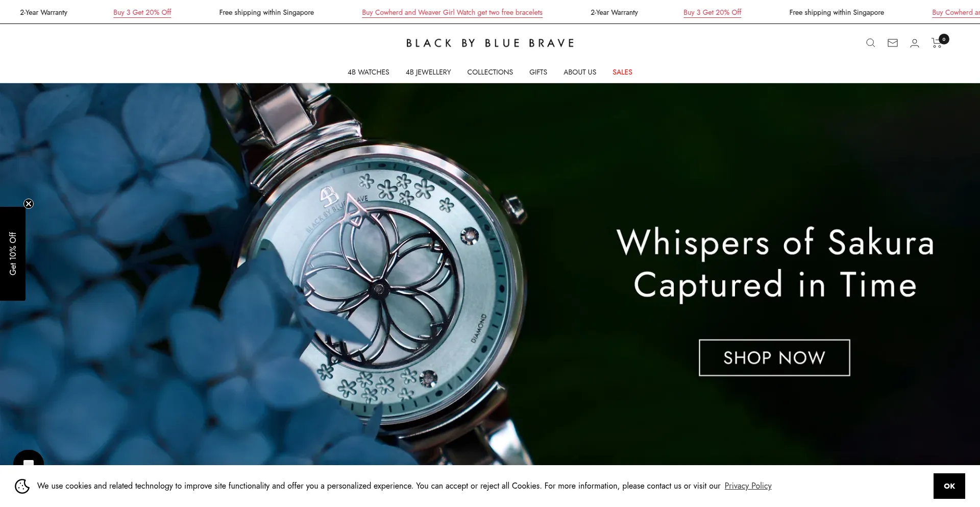Open the chat bubble widget
The image size is (980, 507).
pos(29,458)
